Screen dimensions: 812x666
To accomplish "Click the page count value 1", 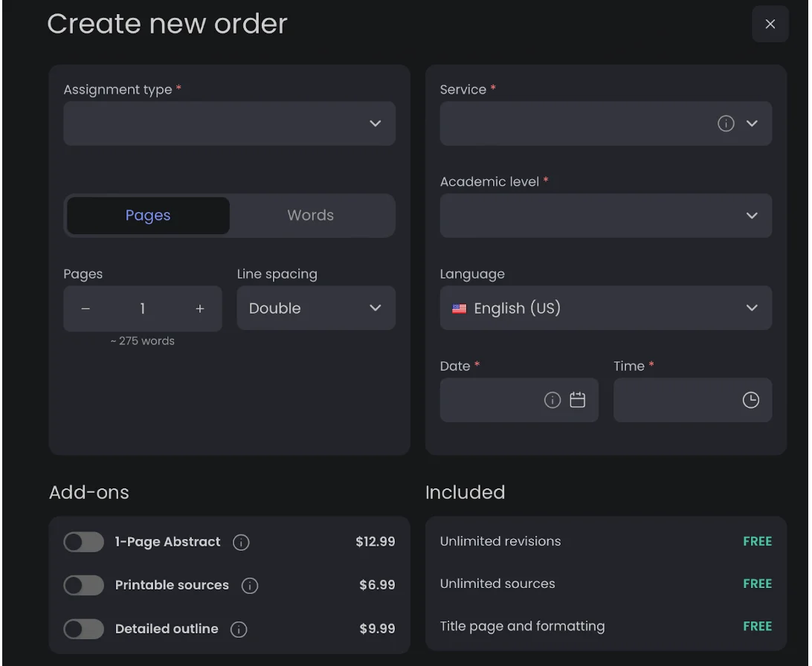I will click(143, 309).
